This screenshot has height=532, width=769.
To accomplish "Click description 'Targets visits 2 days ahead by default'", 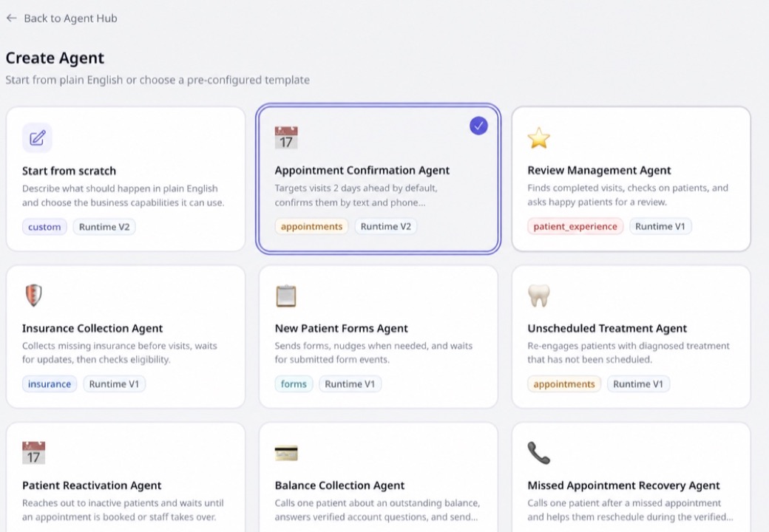I will pos(356,195).
